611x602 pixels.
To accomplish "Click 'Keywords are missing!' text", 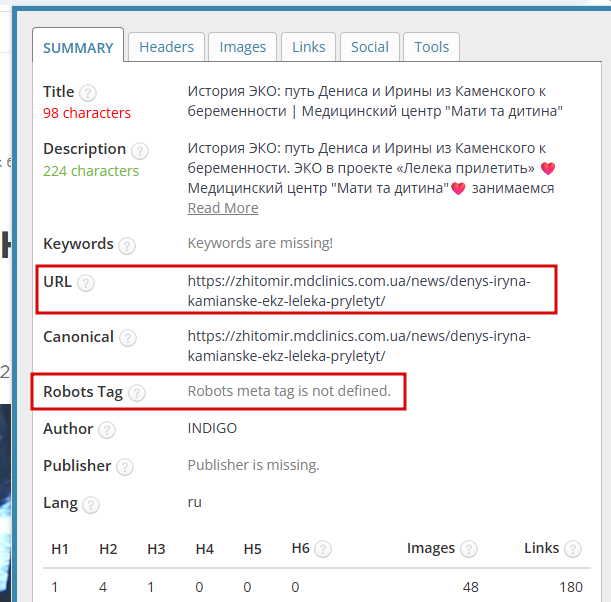I will pyautogui.click(x=260, y=243).
